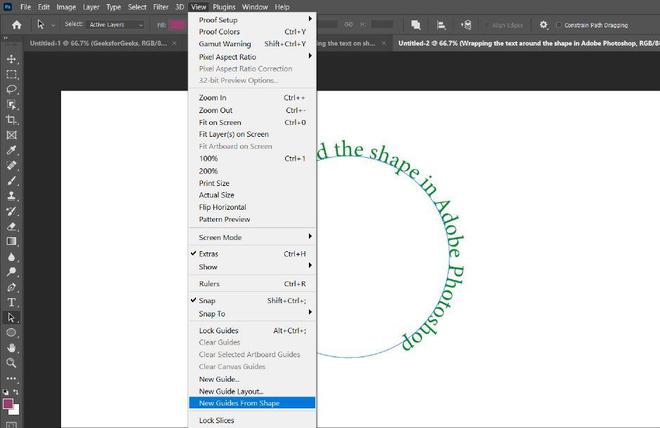Toggle the Snap checkmark item

pos(252,300)
